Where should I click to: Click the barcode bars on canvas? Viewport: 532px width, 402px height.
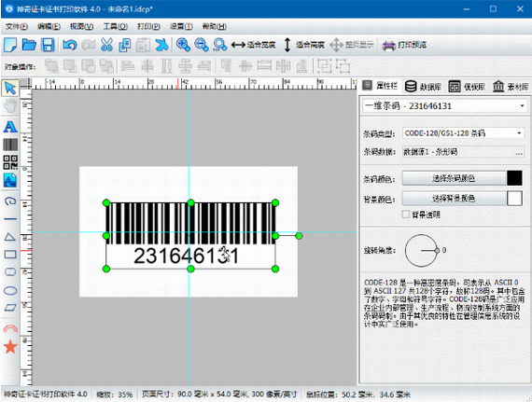(190, 224)
